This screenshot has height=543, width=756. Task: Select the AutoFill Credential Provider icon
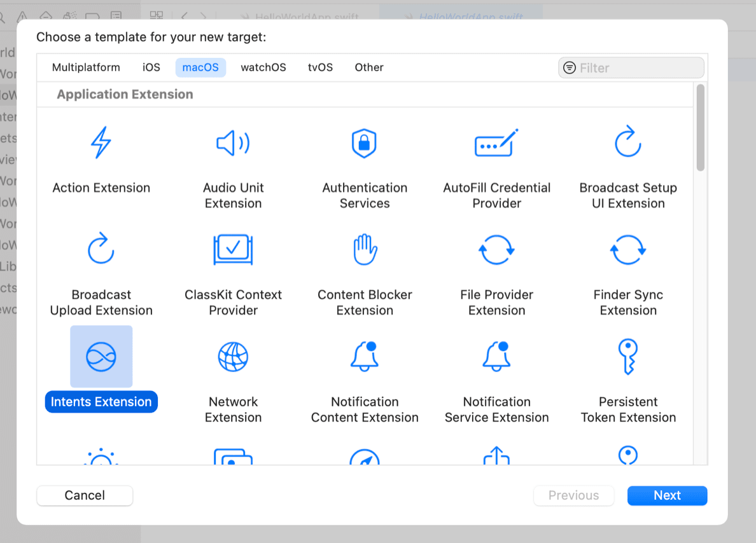[496, 143]
